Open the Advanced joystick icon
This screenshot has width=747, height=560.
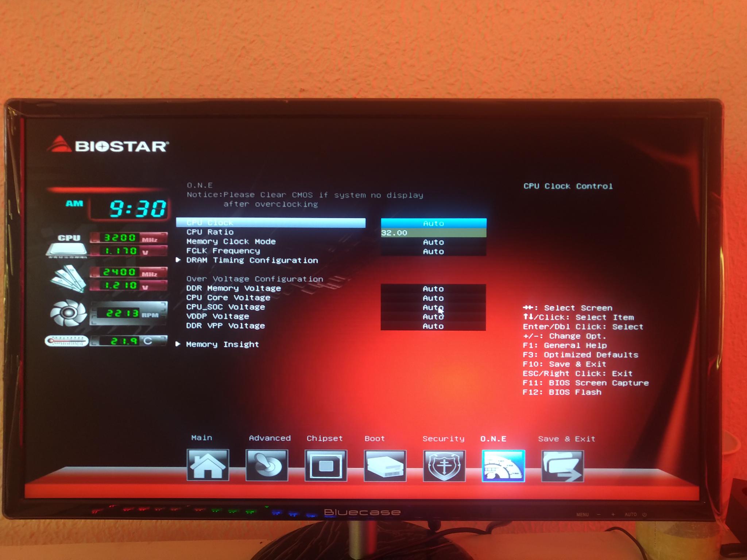(x=267, y=466)
